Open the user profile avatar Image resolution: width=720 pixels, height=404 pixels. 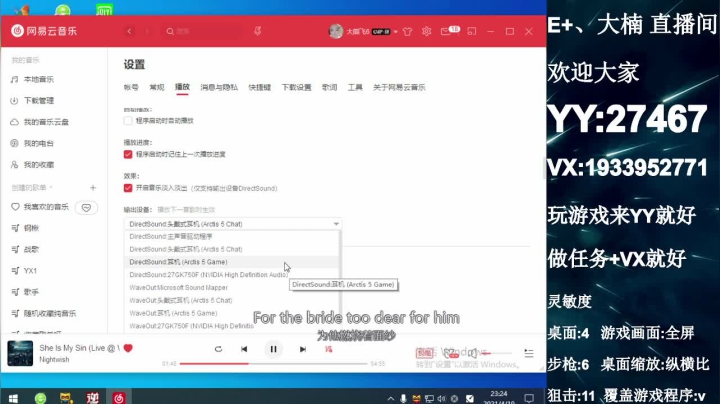(x=336, y=31)
